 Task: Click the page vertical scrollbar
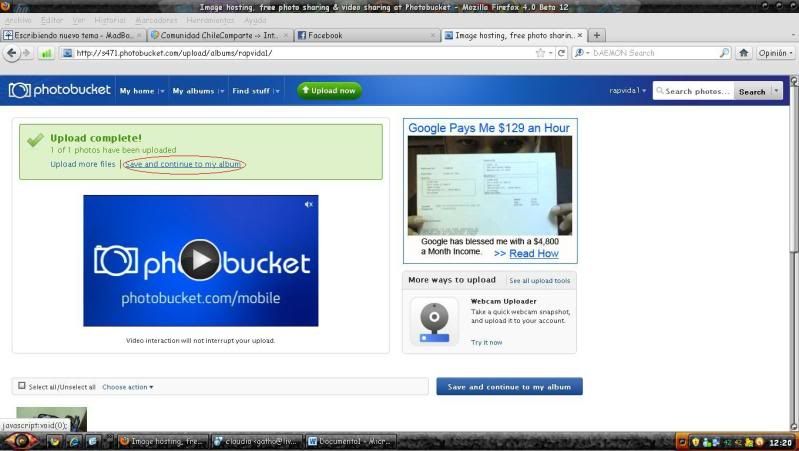(x=794, y=253)
